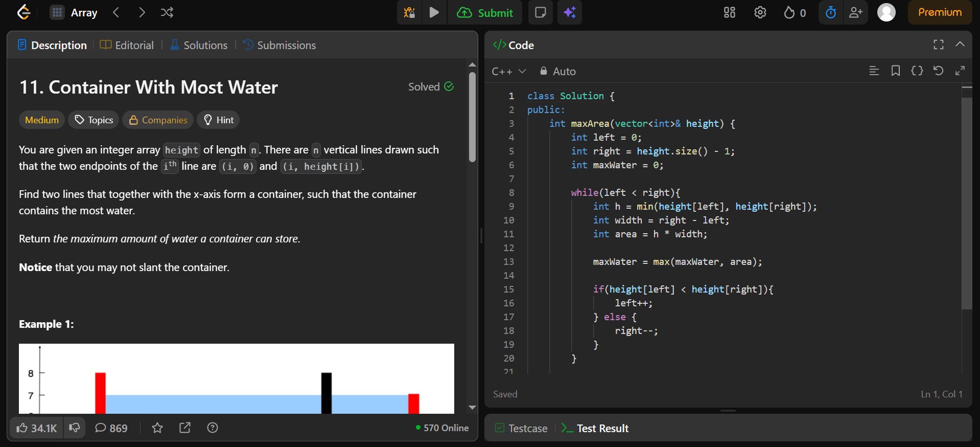Click the green Submit button
The image size is (980, 447).
coord(485,13)
